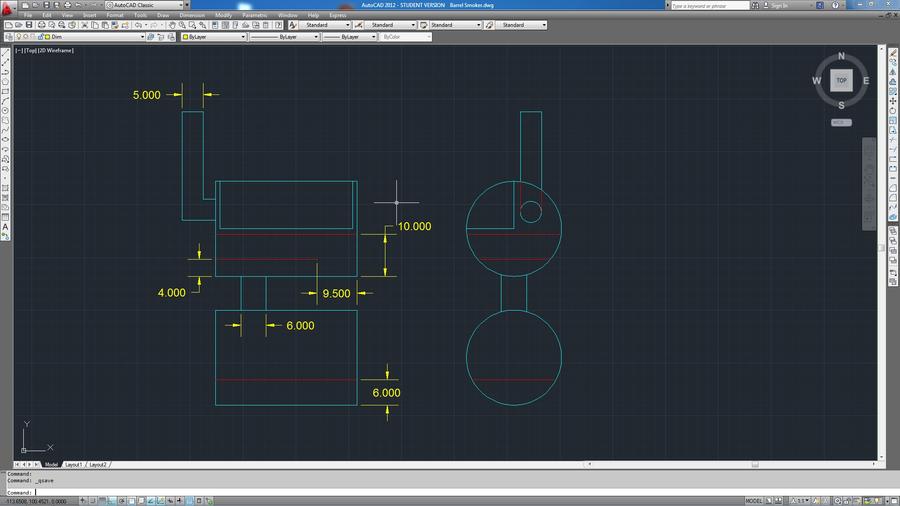Click the Save icon in standard toolbar

pyautogui.click(x=31, y=25)
